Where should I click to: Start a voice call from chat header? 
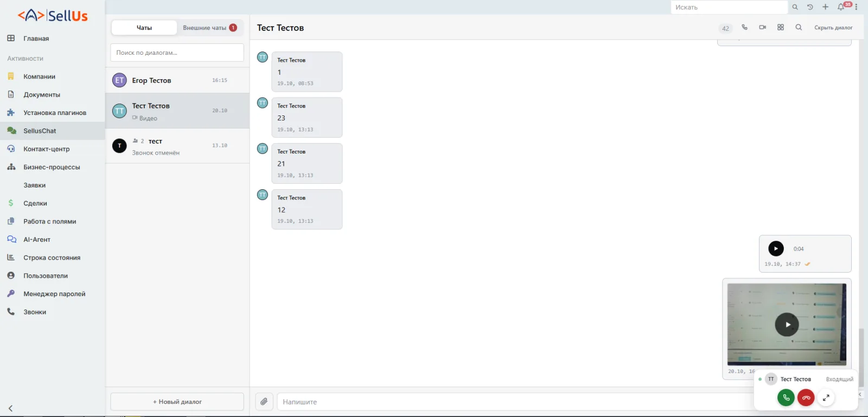(744, 27)
